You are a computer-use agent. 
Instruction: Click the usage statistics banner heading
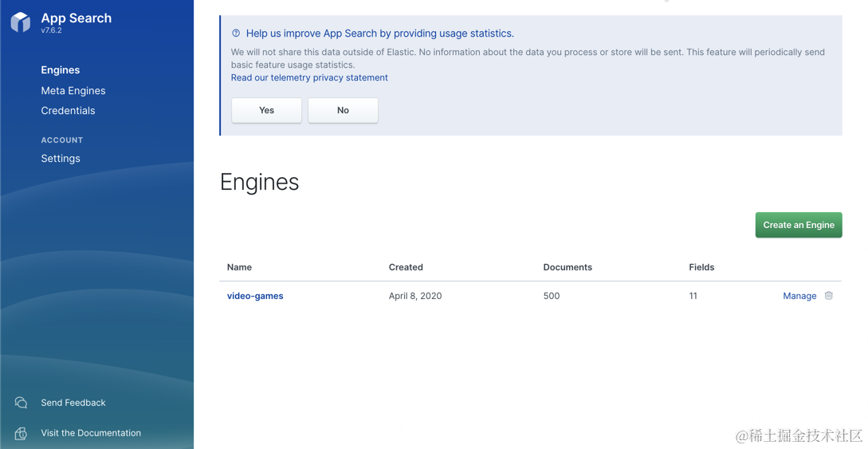point(379,33)
